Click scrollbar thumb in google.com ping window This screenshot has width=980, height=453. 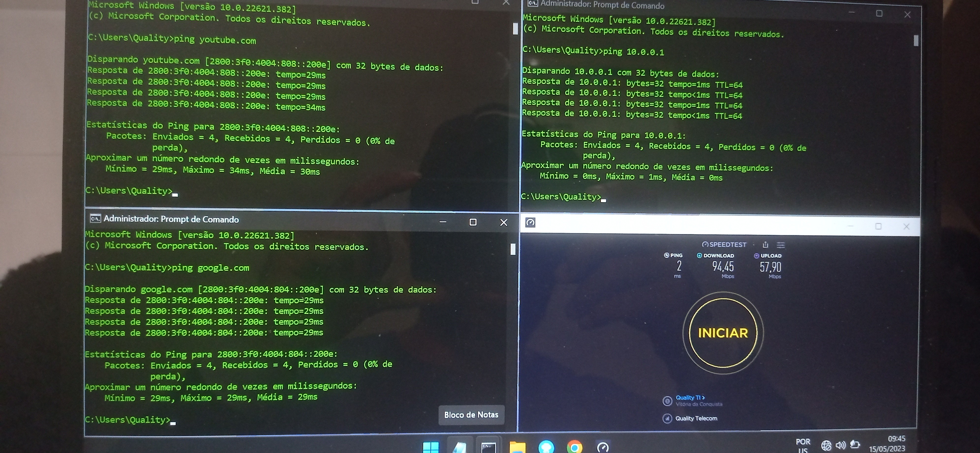coord(513,249)
